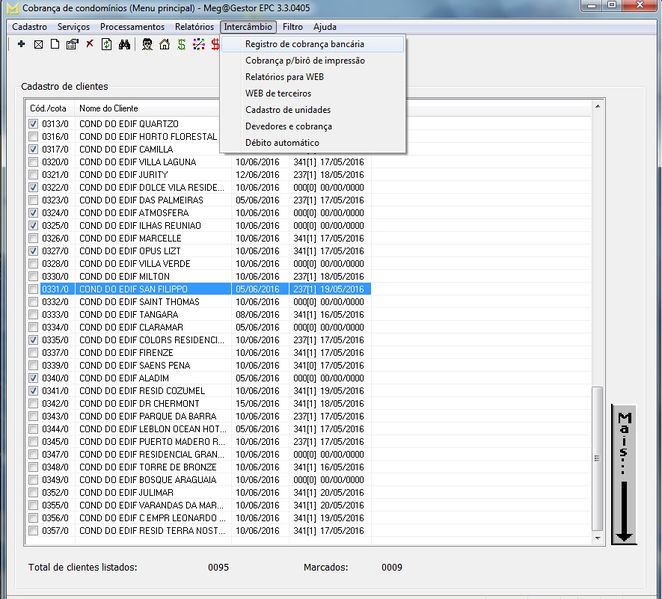Image resolution: width=662 pixels, height=599 pixels.
Task: Click the blank page toolbar icon
Action: 55,45
